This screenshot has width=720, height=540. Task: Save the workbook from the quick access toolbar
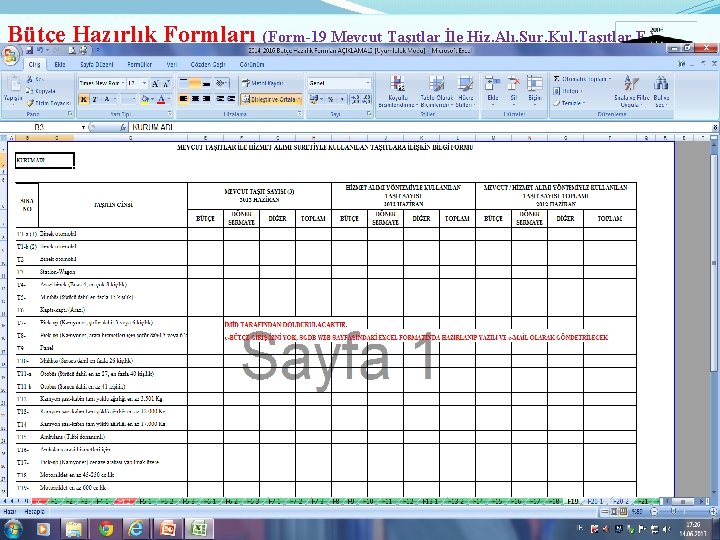29,50
